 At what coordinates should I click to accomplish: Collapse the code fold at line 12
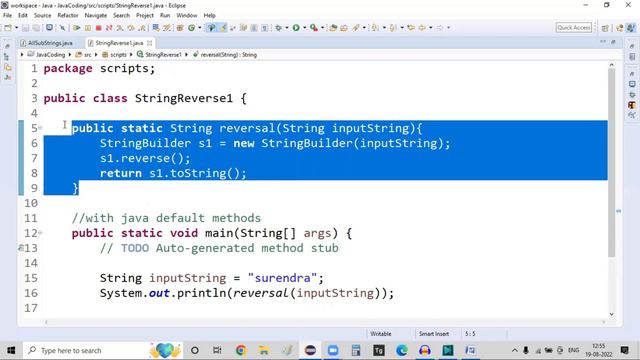[x=40, y=233]
